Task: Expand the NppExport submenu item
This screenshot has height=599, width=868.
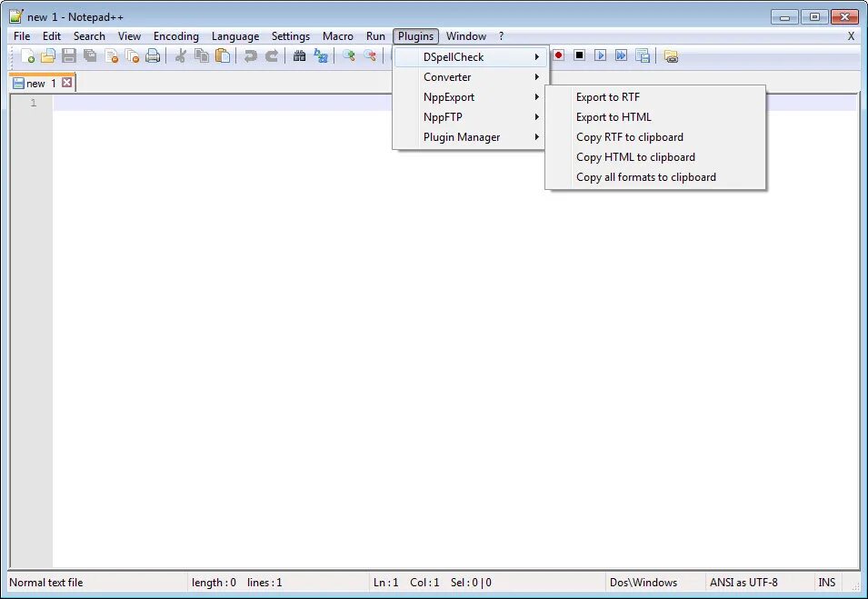Action: [x=469, y=97]
